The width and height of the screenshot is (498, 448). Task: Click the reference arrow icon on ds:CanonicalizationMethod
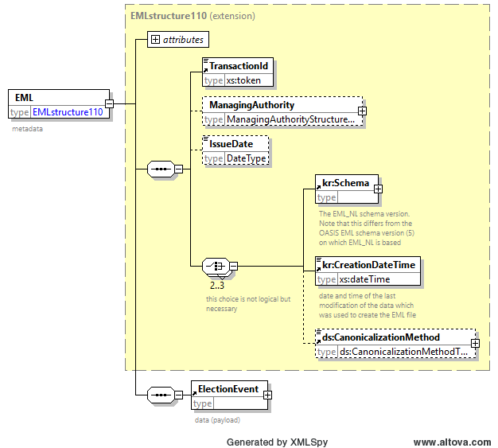pyautogui.click(x=318, y=341)
